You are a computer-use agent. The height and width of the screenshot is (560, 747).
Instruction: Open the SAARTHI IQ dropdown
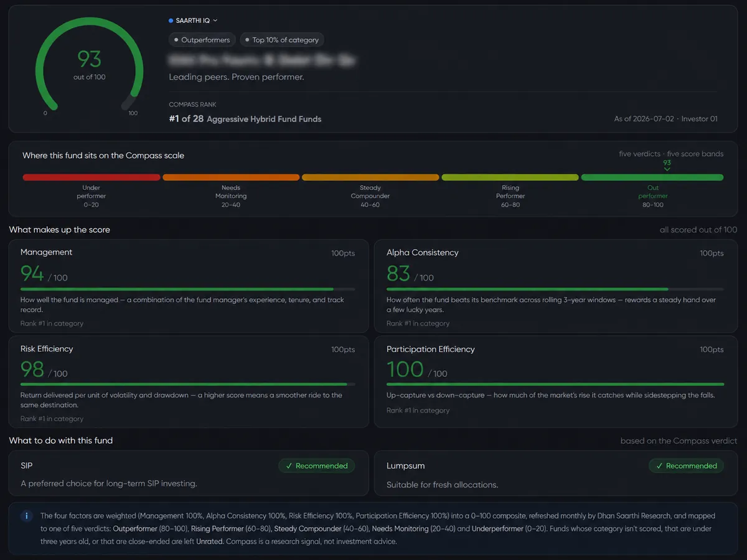click(194, 21)
